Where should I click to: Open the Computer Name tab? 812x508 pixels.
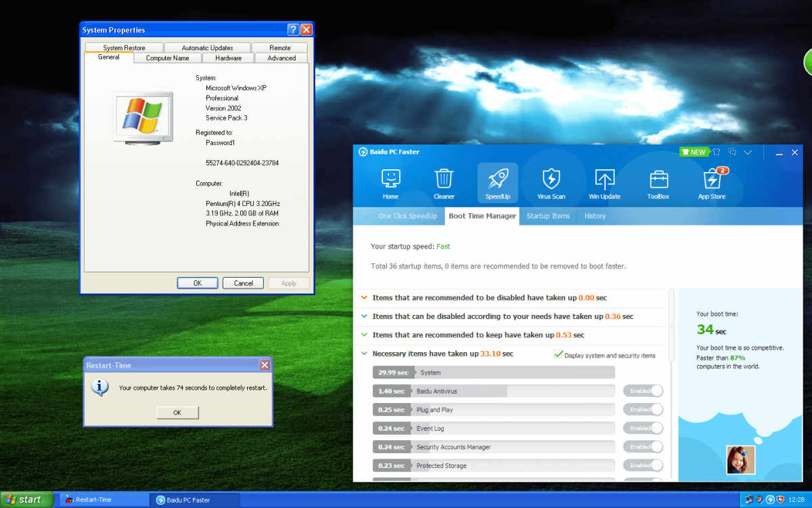(168, 58)
